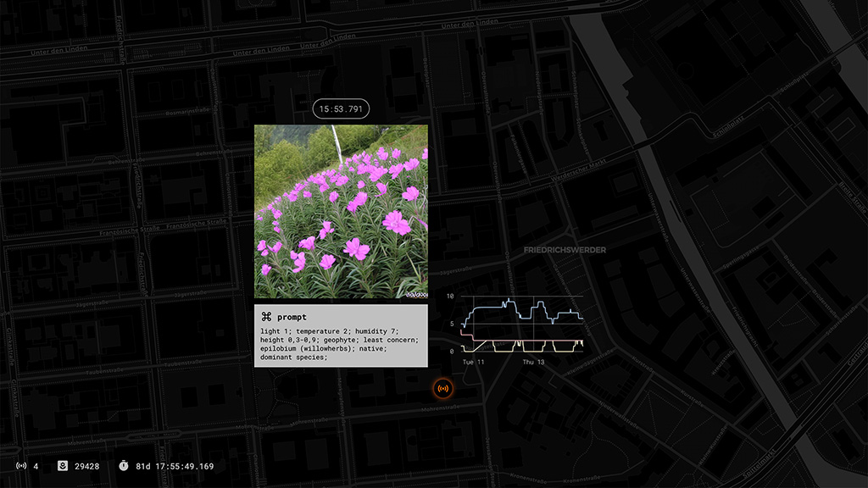Viewport: 868px width, 488px height.
Task: Click the chart's 10 y-axis label
Action: coord(451,297)
